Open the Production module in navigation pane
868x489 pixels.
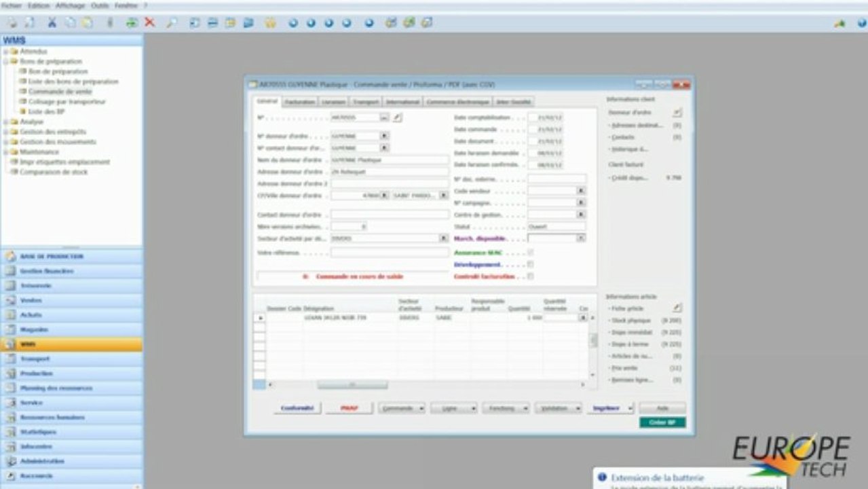pyautogui.click(x=71, y=374)
